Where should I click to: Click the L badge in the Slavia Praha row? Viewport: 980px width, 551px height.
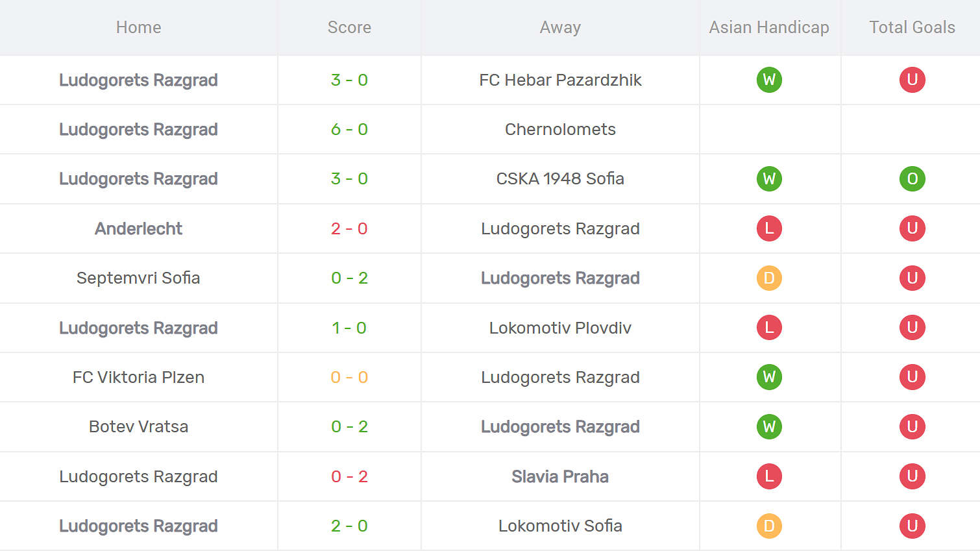769,476
